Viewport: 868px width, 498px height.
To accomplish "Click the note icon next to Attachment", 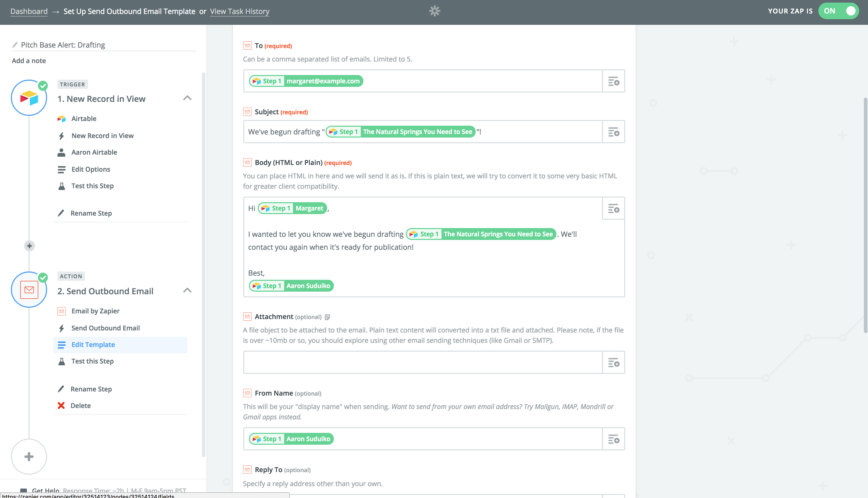I will tap(327, 317).
